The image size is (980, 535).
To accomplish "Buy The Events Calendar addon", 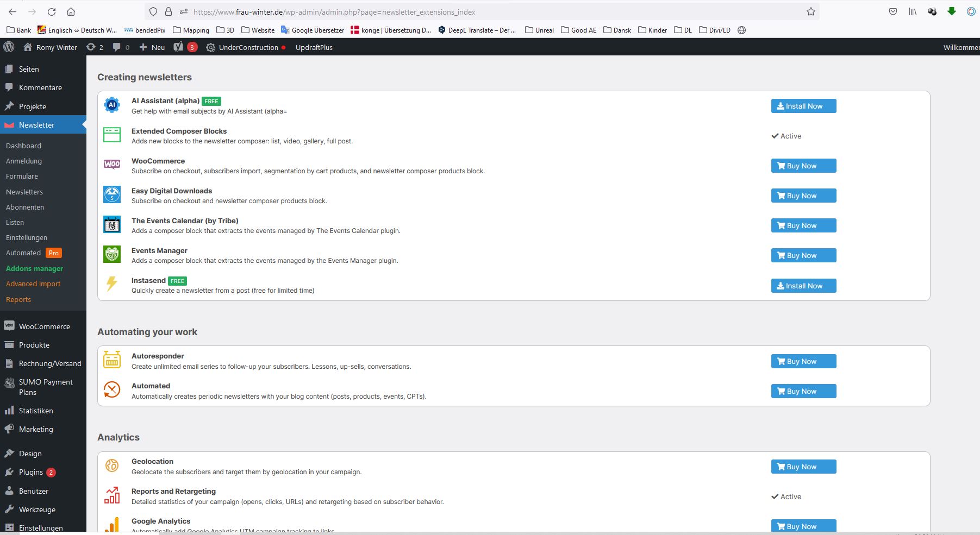I will (x=803, y=225).
